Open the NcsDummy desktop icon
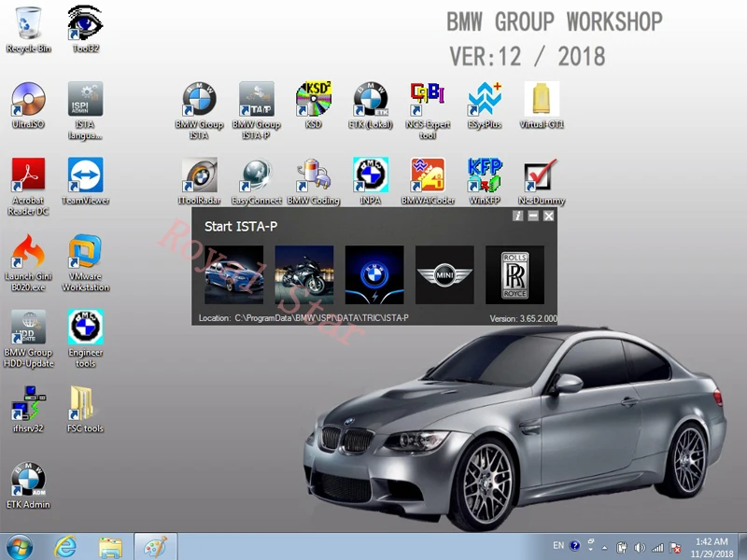747x560 pixels. pyautogui.click(x=542, y=175)
